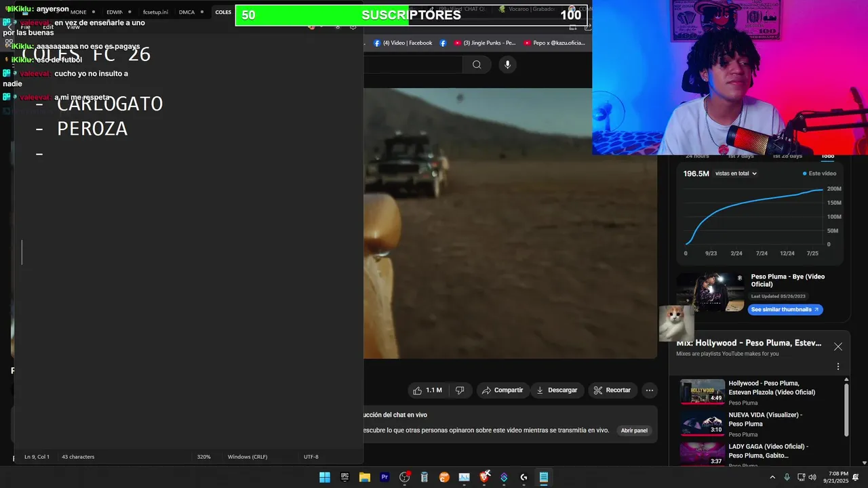The height and width of the screenshot is (488, 868).
Task: Open the Windows Start menu
Action: coord(325,477)
